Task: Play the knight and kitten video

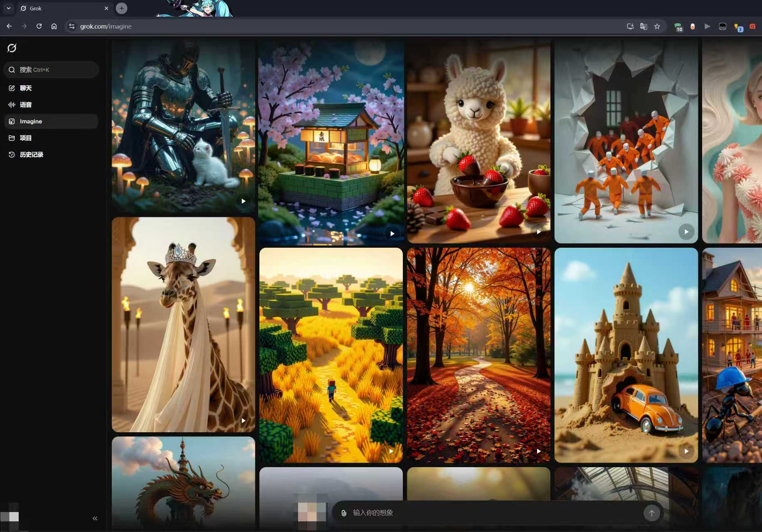Action: tap(243, 201)
